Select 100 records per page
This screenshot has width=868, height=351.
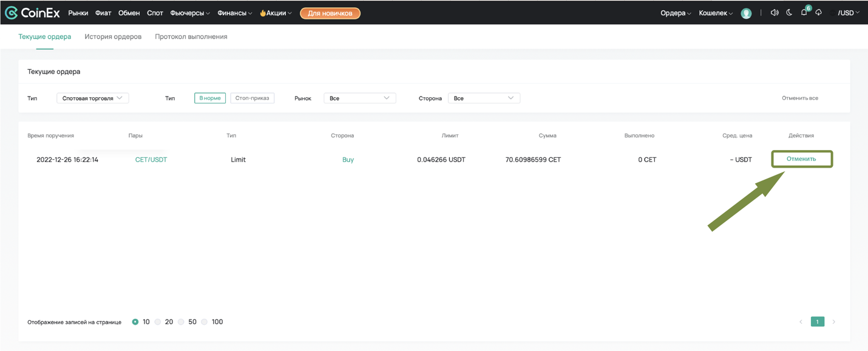(205, 322)
